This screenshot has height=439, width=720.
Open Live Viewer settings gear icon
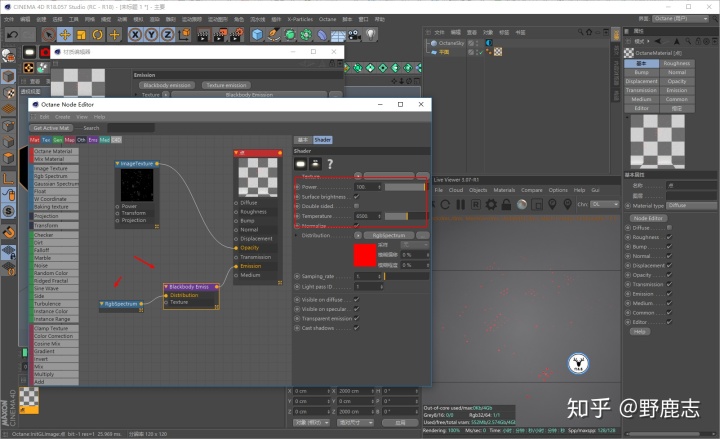tap(491, 204)
